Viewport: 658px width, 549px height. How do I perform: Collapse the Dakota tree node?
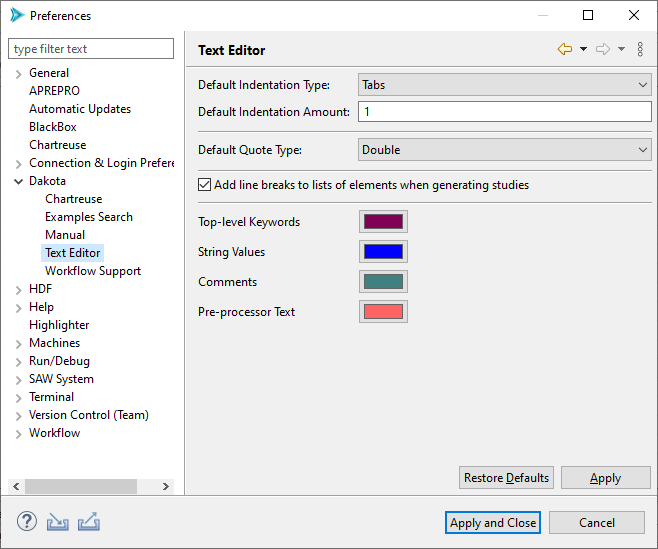pyautogui.click(x=18, y=181)
